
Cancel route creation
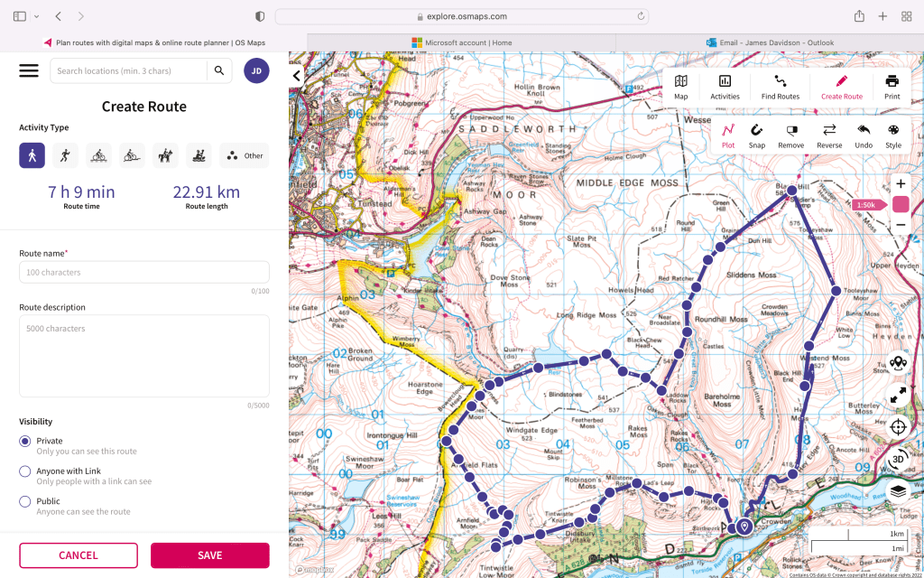pos(79,555)
